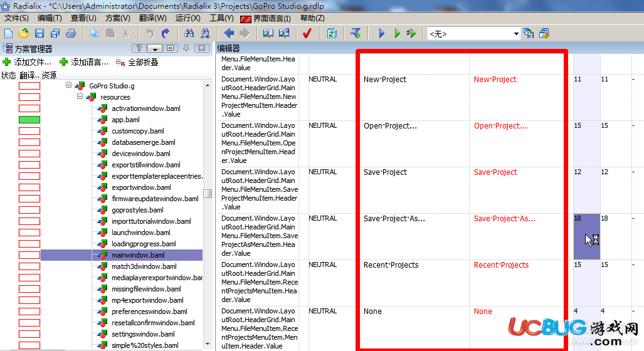
Task: Click the second book dictionary toolbar icon
Action: click(284, 34)
